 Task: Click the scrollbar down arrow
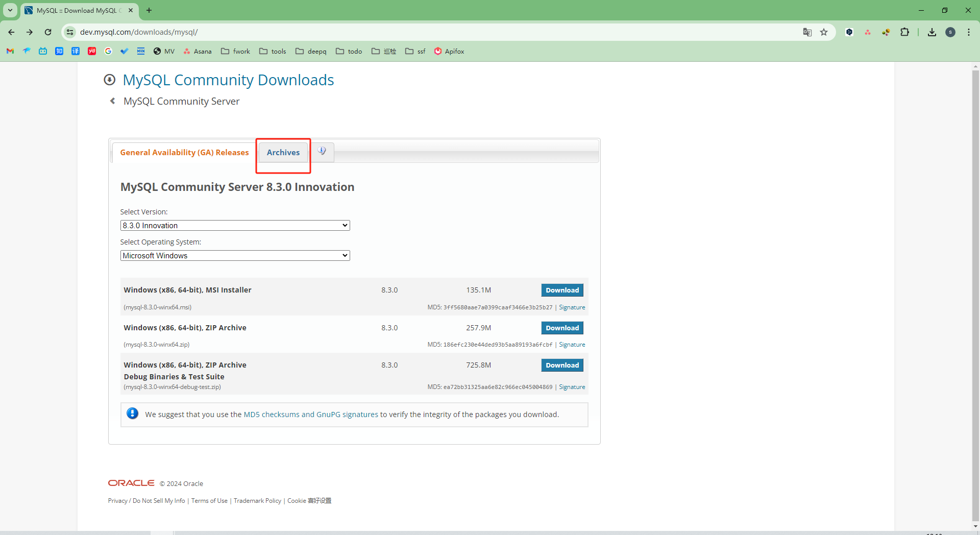coord(975,526)
